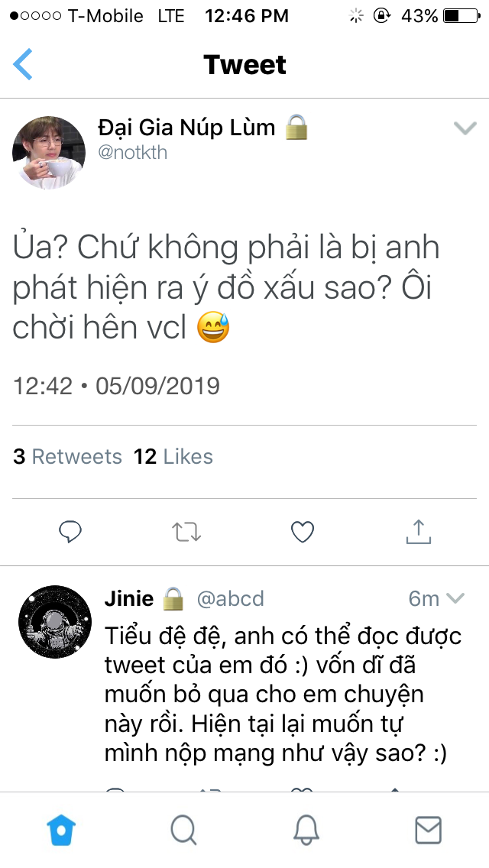This screenshot has height=868, width=489.
Task: Open the Notifications bell tab
Action: (x=306, y=828)
